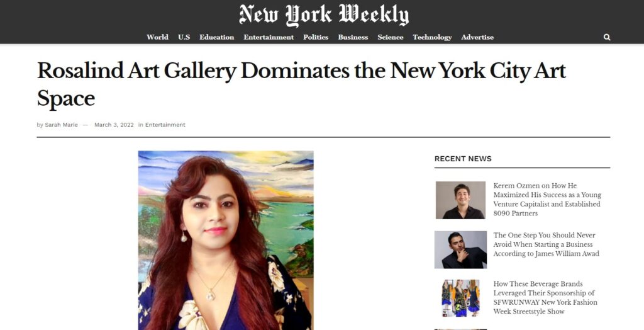This screenshot has height=330, width=644.
Task: Click the Entertainment category link under title
Action: coord(165,125)
